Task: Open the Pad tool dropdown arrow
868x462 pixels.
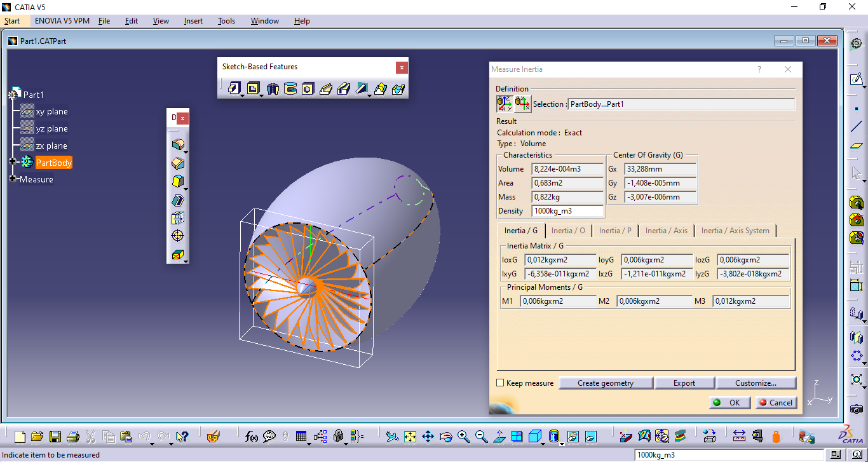Action: click(242, 95)
